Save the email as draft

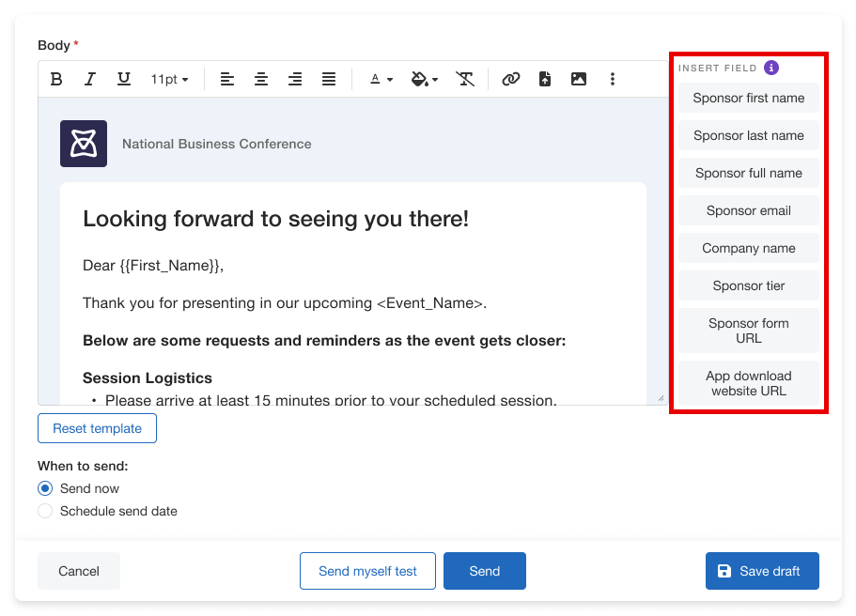(x=762, y=571)
